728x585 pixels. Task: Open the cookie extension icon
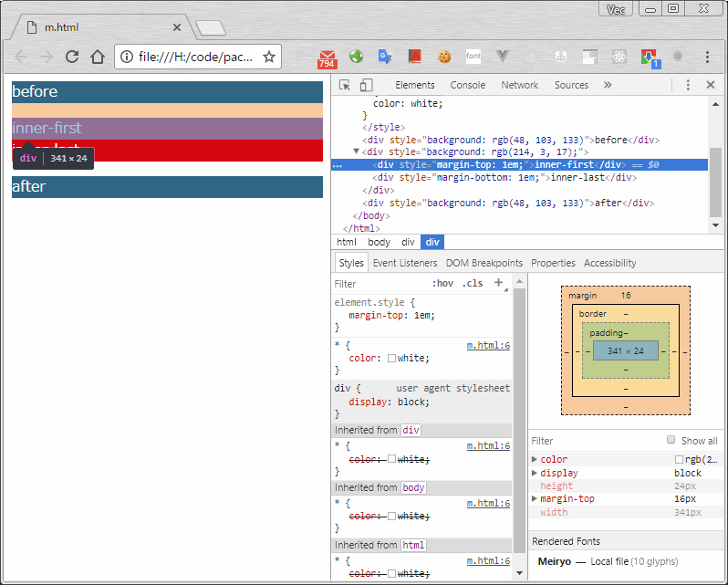pyautogui.click(x=444, y=57)
